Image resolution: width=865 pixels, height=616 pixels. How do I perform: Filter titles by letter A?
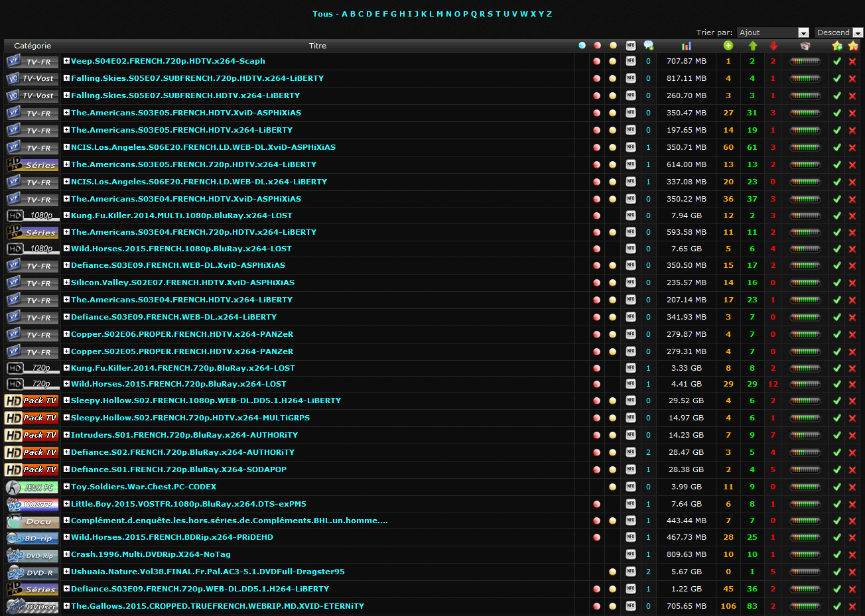[x=344, y=14]
